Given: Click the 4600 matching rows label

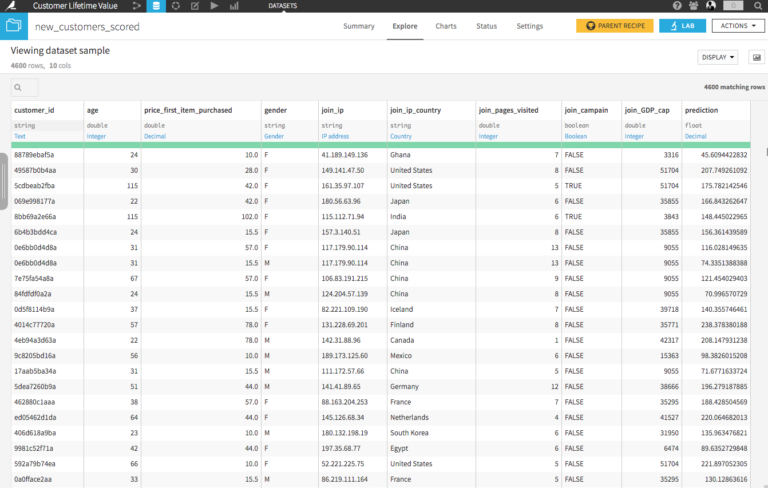Looking at the screenshot, I should click(x=734, y=87).
